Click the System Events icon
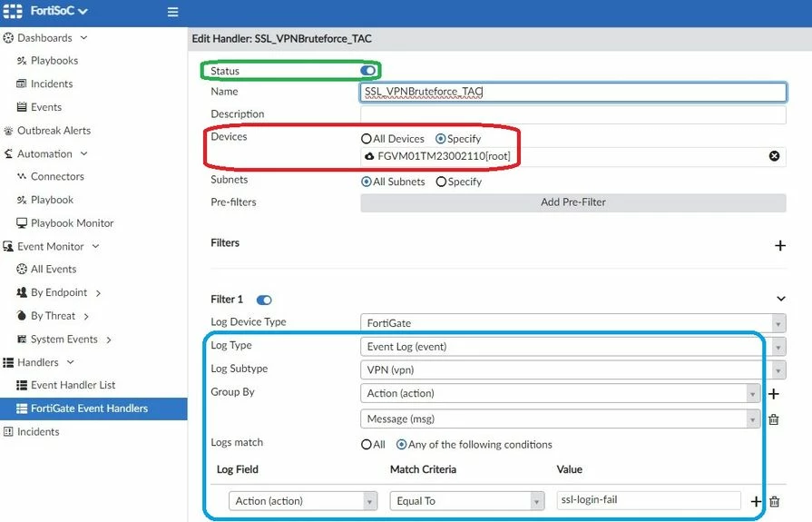This screenshot has width=812, height=522. (x=21, y=339)
